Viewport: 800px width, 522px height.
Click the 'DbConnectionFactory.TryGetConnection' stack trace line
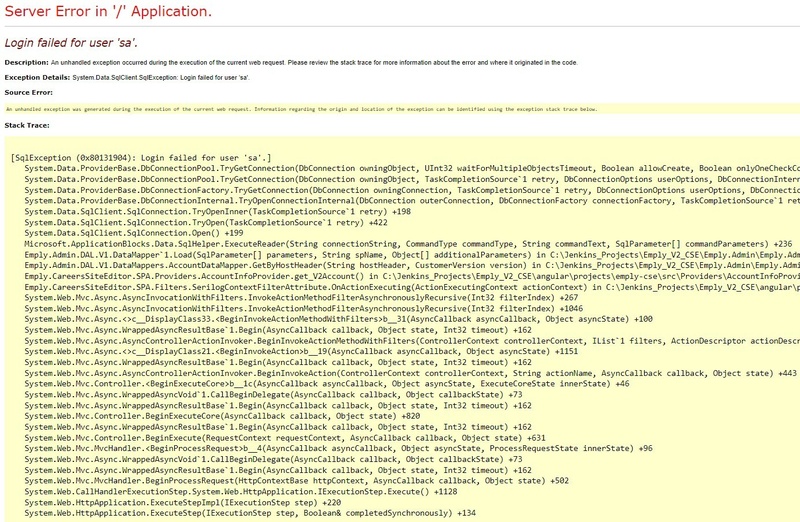pyautogui.click(x=412, y=190)
